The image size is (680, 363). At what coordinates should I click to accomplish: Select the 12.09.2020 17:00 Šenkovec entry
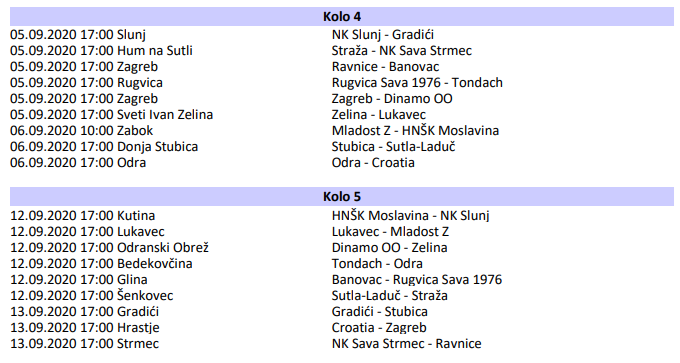point(92,296)
